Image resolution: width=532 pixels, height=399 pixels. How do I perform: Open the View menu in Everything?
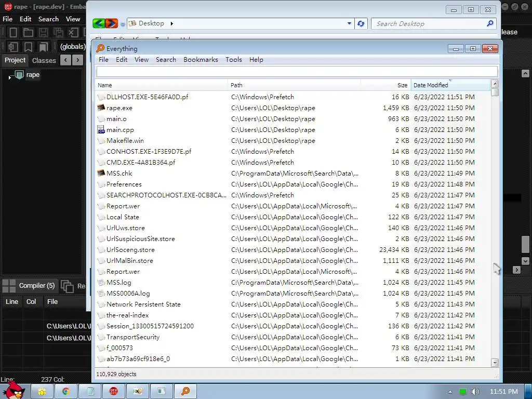point(141,59)
